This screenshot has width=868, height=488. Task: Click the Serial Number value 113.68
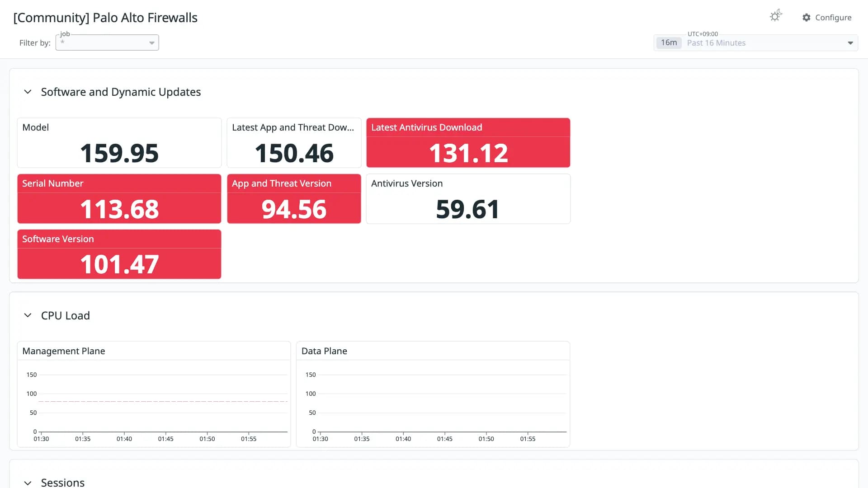point(119,209)
